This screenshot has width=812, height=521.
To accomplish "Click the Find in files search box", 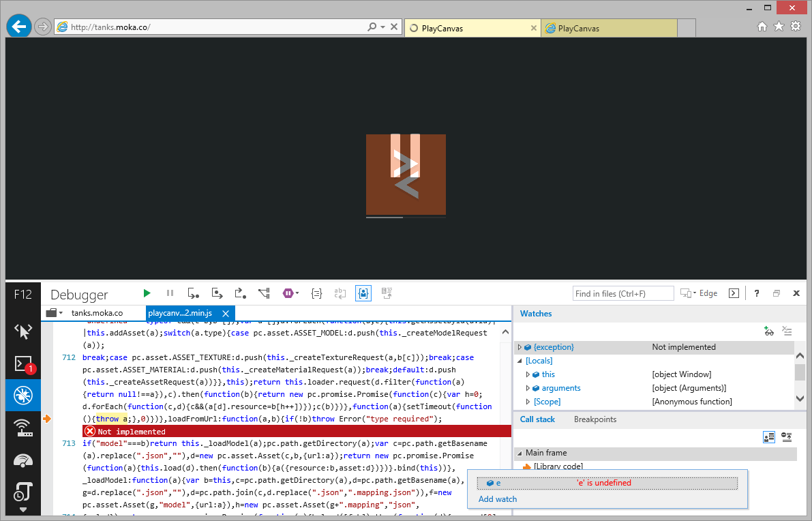I will 623,294.
